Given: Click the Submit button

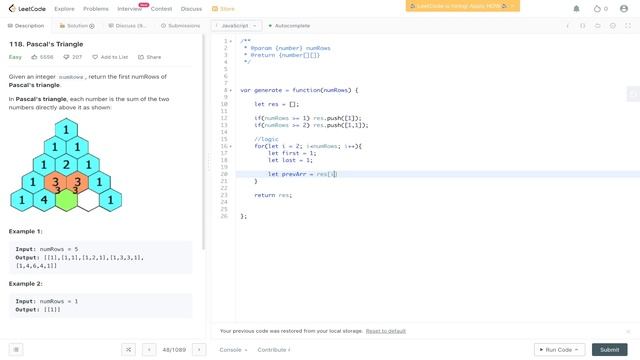Looking at the screenshot, I should (609, 350).
